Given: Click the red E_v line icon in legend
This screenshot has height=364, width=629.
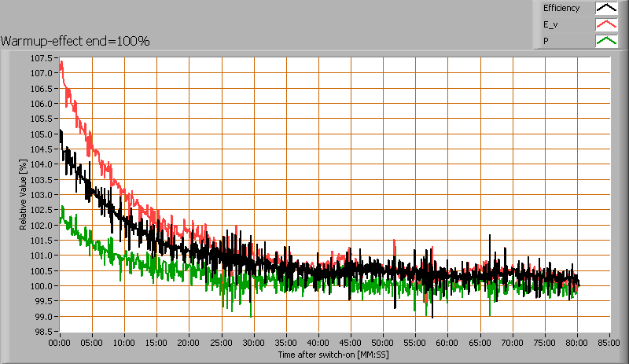Looking at the screenshot, I should 605,24.
